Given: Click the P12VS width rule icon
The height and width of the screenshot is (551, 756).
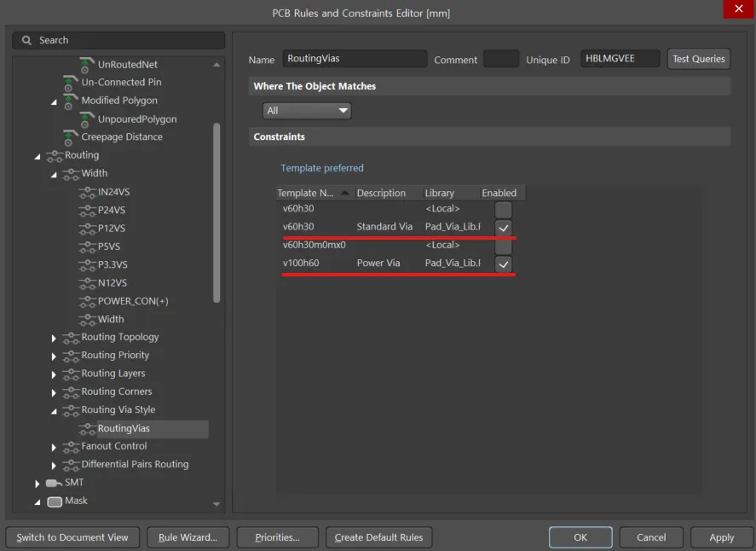Looking at the screenshot, I should point(87,229).
